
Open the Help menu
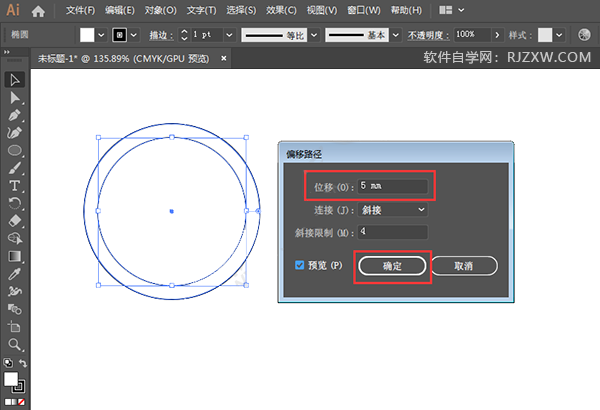click(x=406, y=10)
